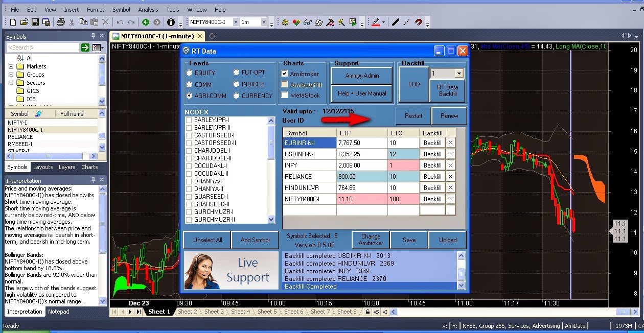Expand the Markets tree folder
The image size is (644, 333).
point(11,66)
